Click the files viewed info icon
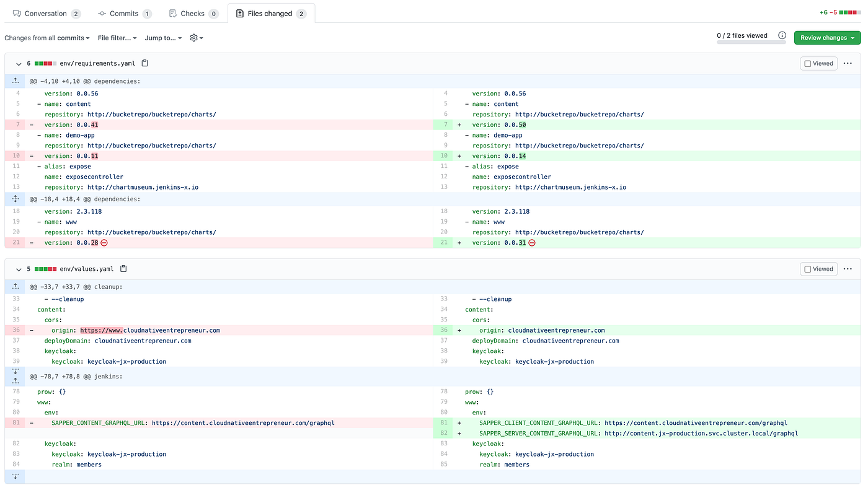 (782, 35)
